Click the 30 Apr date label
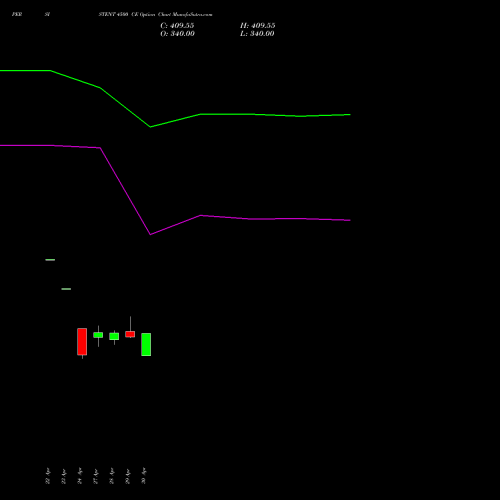Image resolution: width=500 pixels, height=500 pixels. (x=144, y=476)
